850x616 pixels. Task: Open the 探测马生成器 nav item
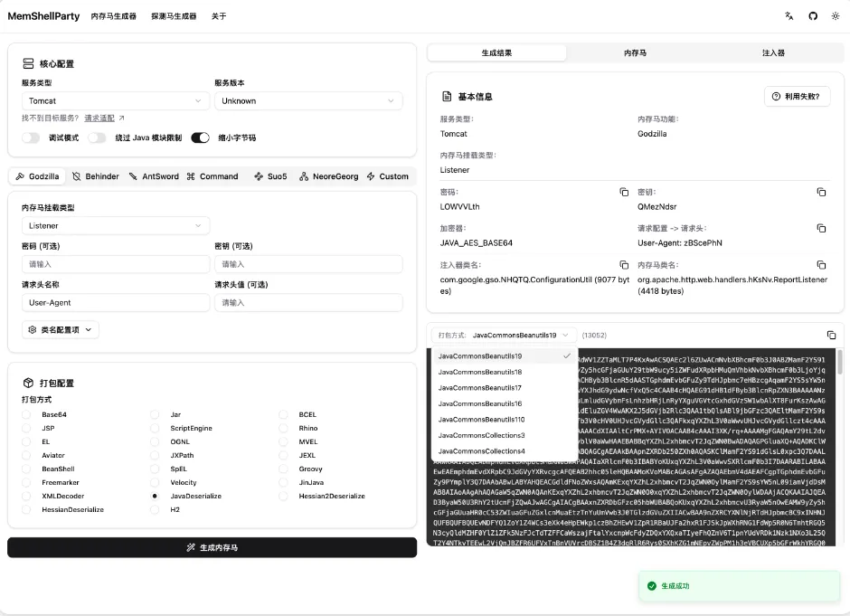point(174,16)
